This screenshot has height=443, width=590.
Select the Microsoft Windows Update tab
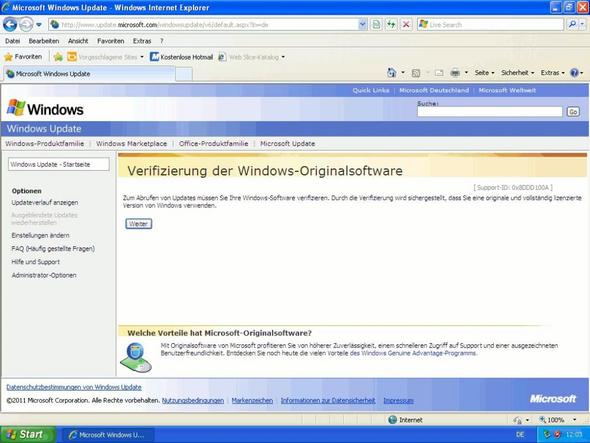(89, 74)
